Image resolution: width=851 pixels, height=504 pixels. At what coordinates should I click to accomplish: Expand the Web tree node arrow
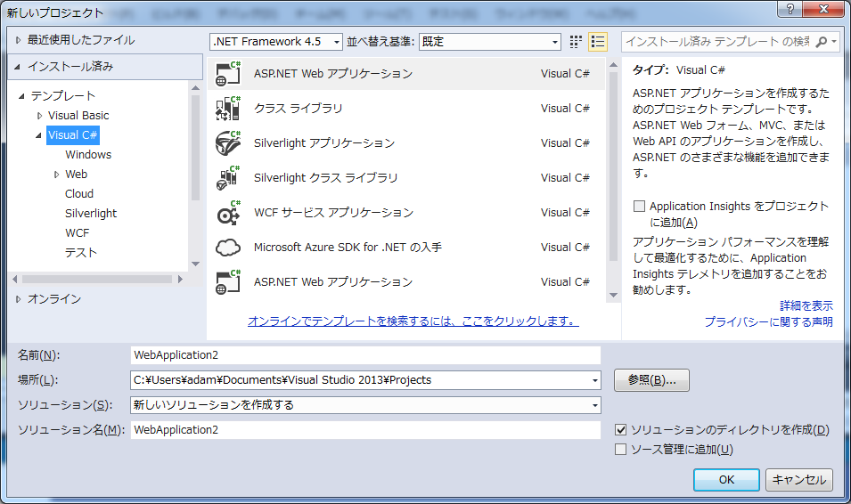point(56,175)
